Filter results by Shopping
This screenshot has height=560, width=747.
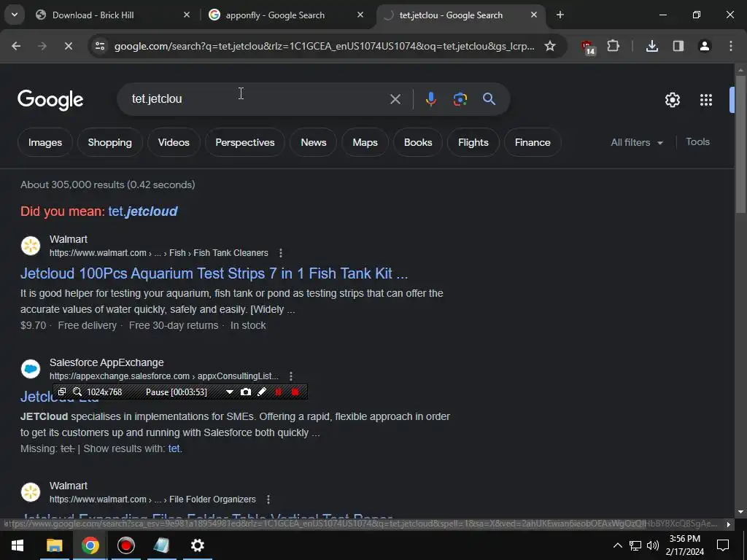click(x=109, y=142)
